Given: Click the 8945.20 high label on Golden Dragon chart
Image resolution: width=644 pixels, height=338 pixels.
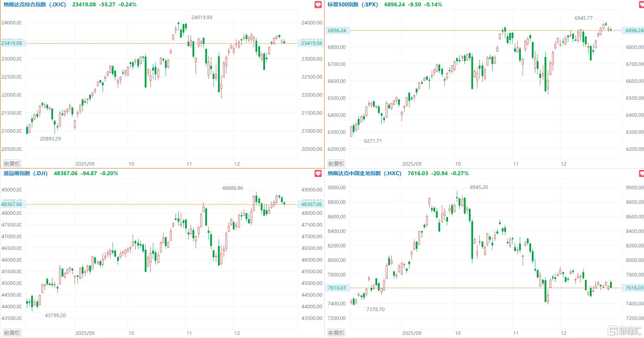Looking at the screenshot, I should (479, 187).
